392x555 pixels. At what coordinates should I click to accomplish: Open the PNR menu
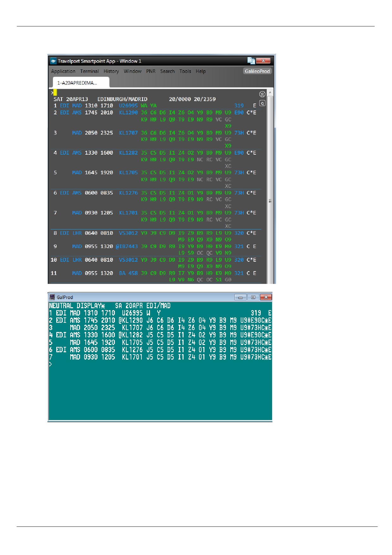(151, 71)
